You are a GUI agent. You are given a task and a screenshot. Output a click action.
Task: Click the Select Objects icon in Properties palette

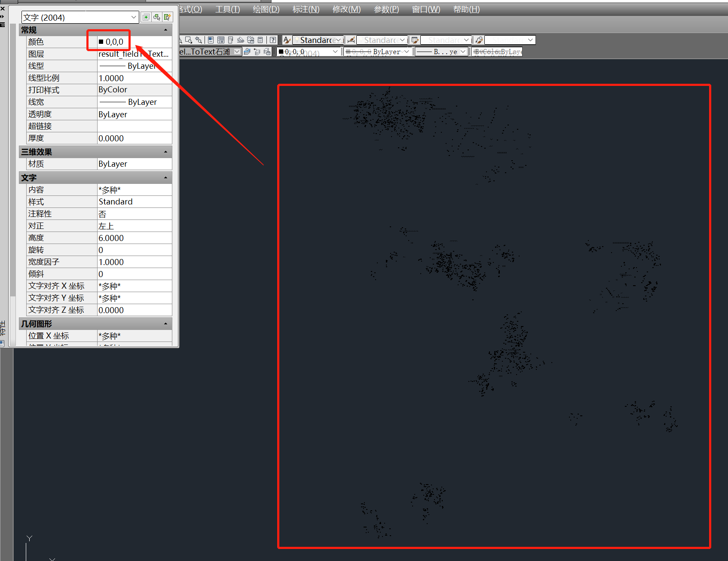tap(157, 17)
